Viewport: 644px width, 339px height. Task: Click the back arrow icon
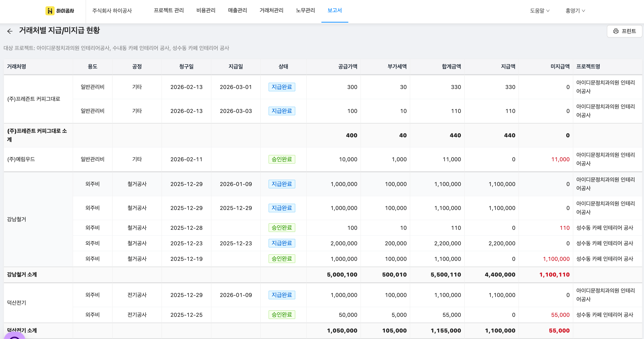(x=10, y=31)
